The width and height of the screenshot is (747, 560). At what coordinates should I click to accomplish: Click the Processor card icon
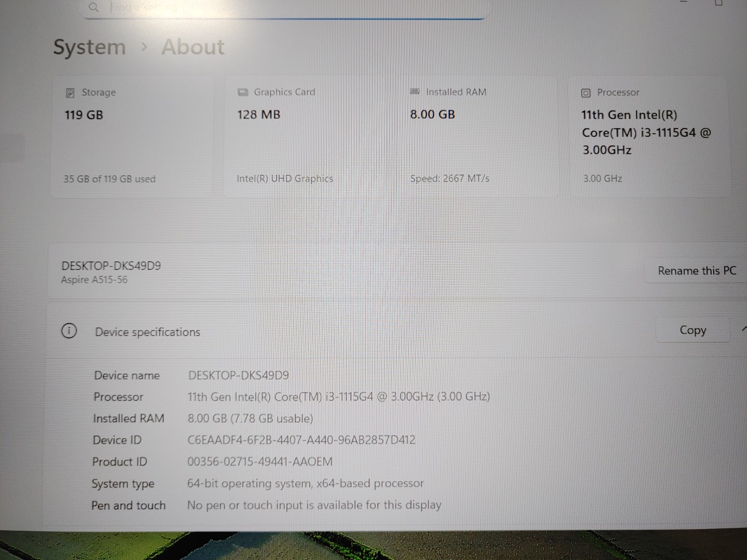pos(585,92)
